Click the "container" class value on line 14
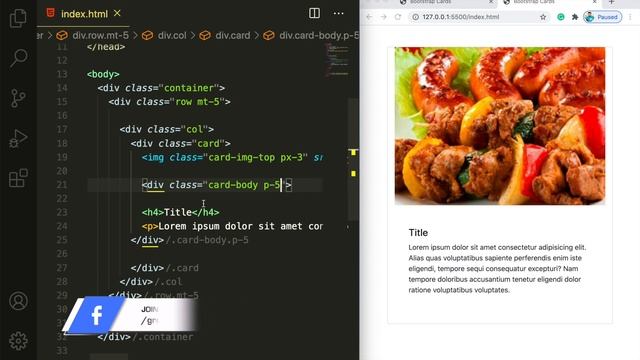 click(x=191, y=88)
